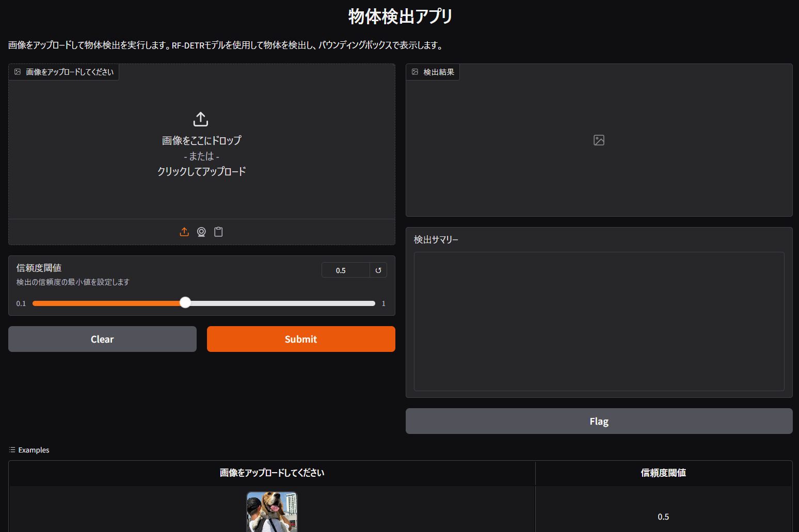This screenshot has height=532, width=799.
Task: Choose the clipboard paste source icon
Action: 218,232
